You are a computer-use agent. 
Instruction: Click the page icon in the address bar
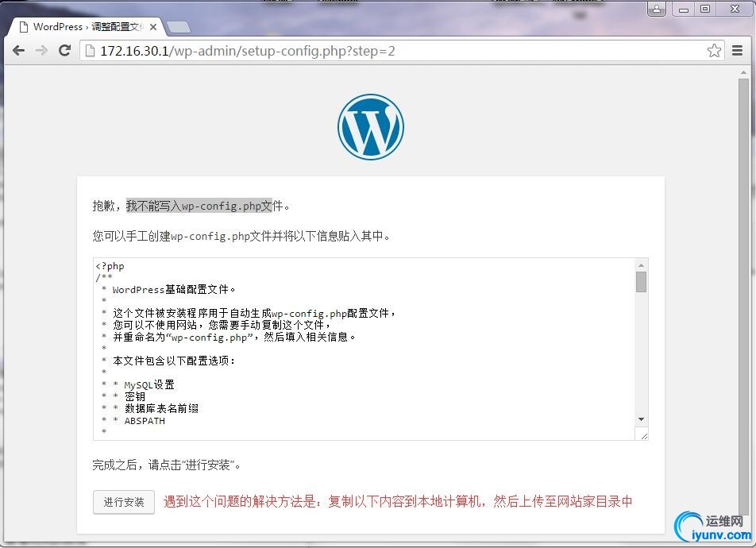pyautogui.click(x=90, y=51)
